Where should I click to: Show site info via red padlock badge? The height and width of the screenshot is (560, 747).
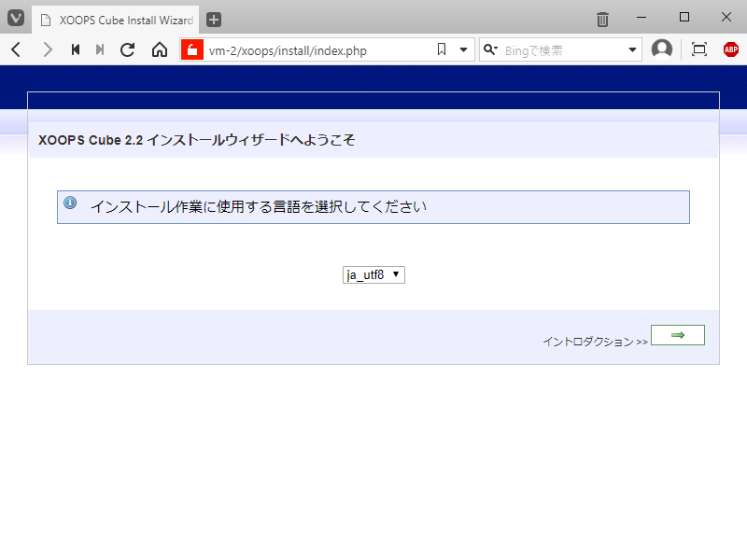pos(192,49)
